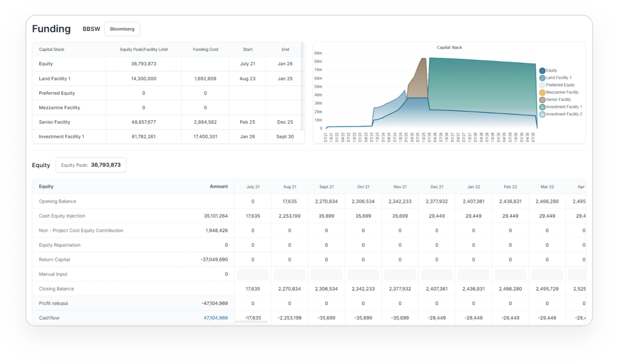Click Senior Facility limit 48,857,677

point(144,122)
